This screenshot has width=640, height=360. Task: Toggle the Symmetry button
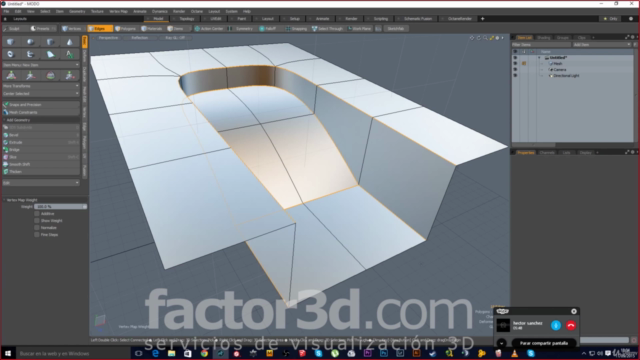coord(241,29)
